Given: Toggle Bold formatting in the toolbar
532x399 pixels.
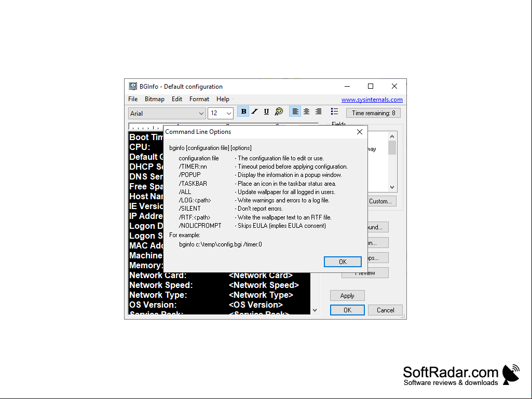Looking at the screenshot, I should point(243,112).
